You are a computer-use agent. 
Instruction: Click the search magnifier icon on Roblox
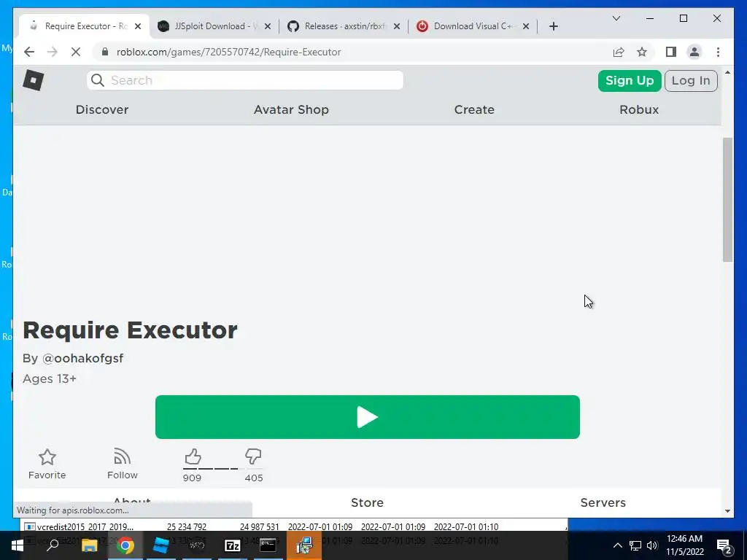tap(98, 80)
